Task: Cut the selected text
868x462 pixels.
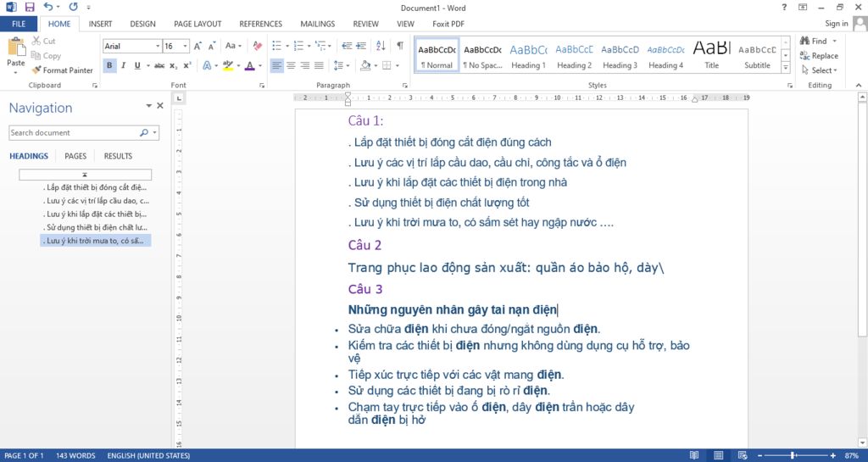Action: pos(44,41)
